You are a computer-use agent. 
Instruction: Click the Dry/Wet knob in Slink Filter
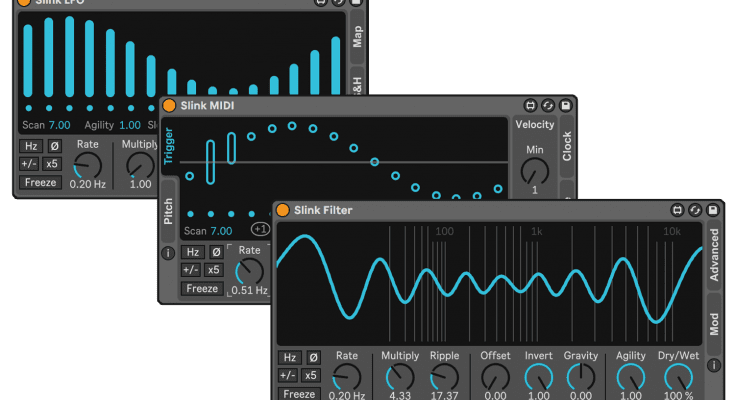click(679, 376)
